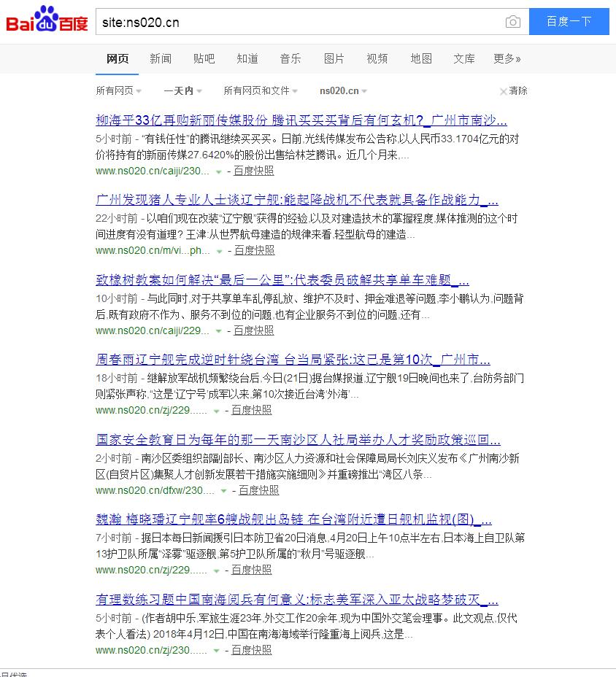
Task: Open 百度快照 for the 周春雨辽宁舰 result
Action: coord(251,410)
